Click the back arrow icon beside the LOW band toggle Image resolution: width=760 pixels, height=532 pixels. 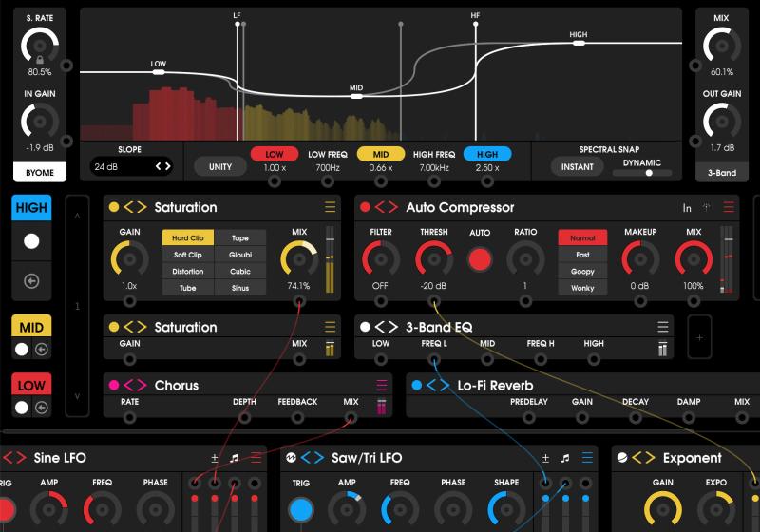point(42,408)
